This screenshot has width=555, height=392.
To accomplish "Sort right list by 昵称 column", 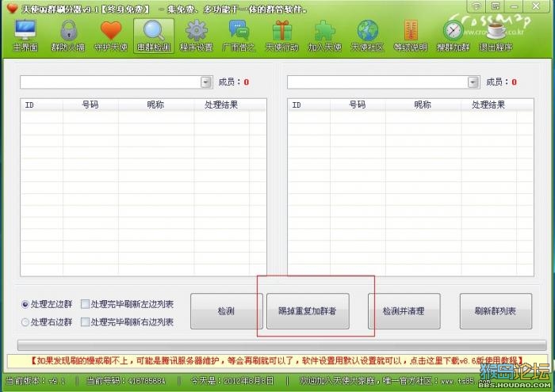I will pyautogui.click(x=423, y=105).
